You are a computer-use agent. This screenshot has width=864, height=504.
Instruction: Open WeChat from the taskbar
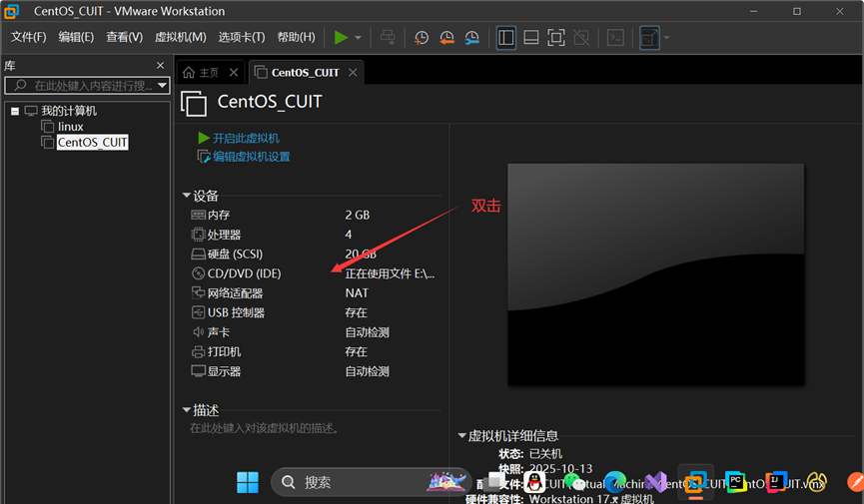574,482
